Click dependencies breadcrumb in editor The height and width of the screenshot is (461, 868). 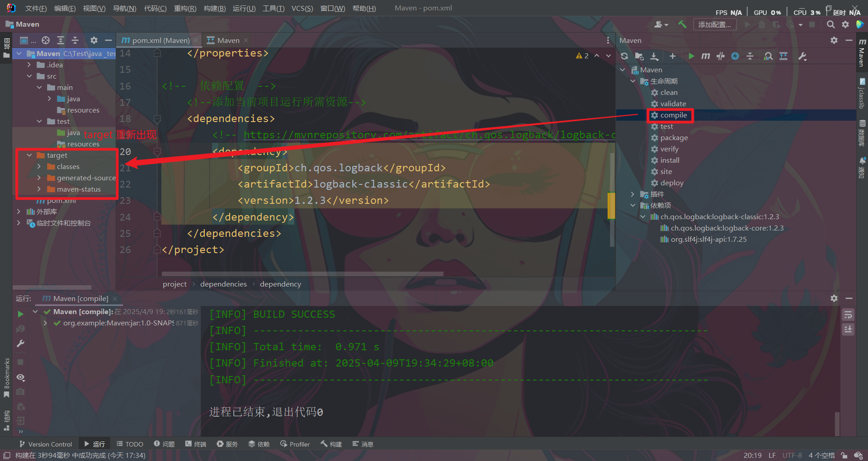(x=223, y=284)
